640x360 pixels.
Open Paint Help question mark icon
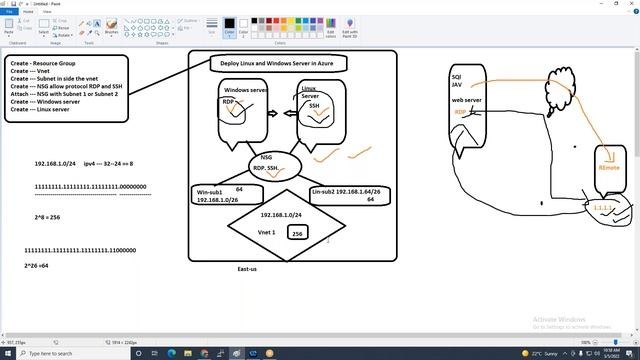click(636, 11)
